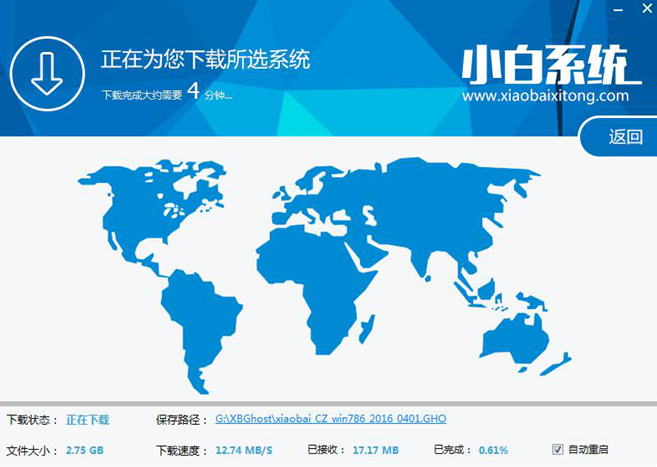Viewport: 657px width, 467px height.
Task: Click the 保存路径 label
Action: (x=182, y=420)
